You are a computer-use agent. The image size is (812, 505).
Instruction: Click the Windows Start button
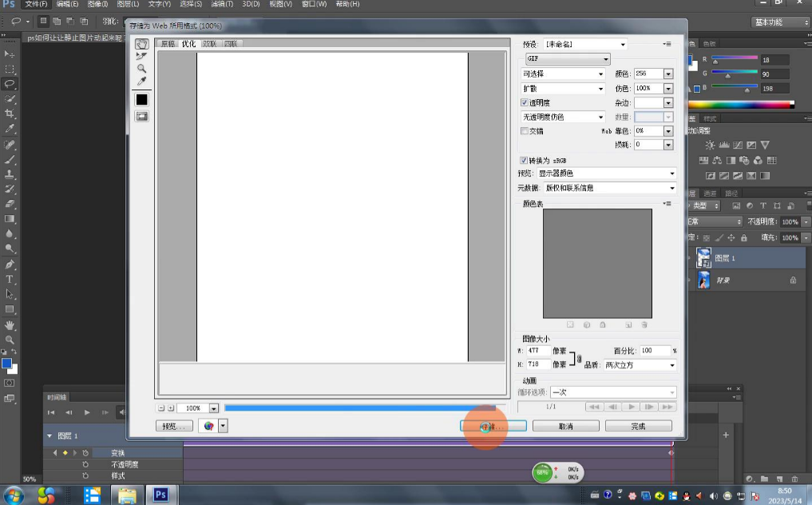[14, 495]
